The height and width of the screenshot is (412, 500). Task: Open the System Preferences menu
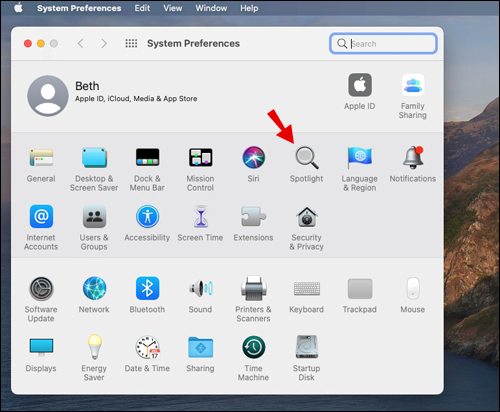tap(79, 8)
